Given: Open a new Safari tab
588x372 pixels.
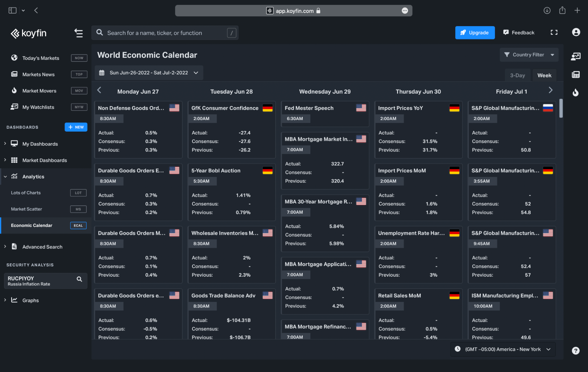Looking at the screenshot, I should click(577, 11).
